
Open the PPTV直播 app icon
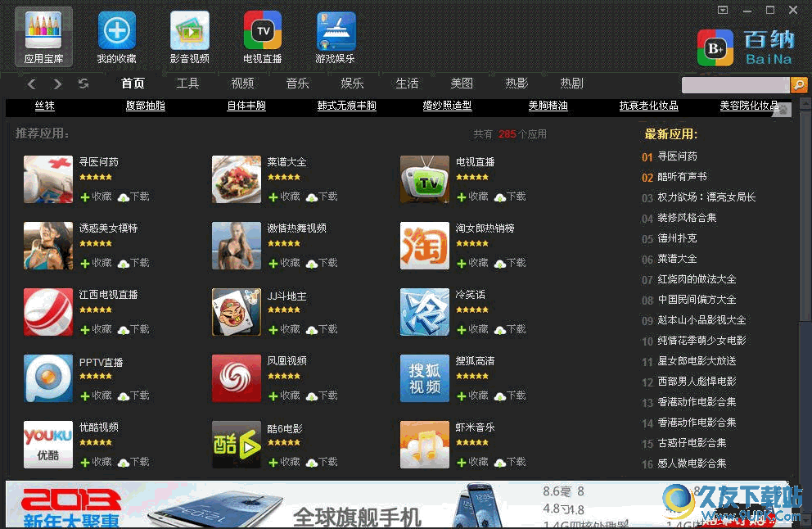pyautogui.click(x=48, y=378)
